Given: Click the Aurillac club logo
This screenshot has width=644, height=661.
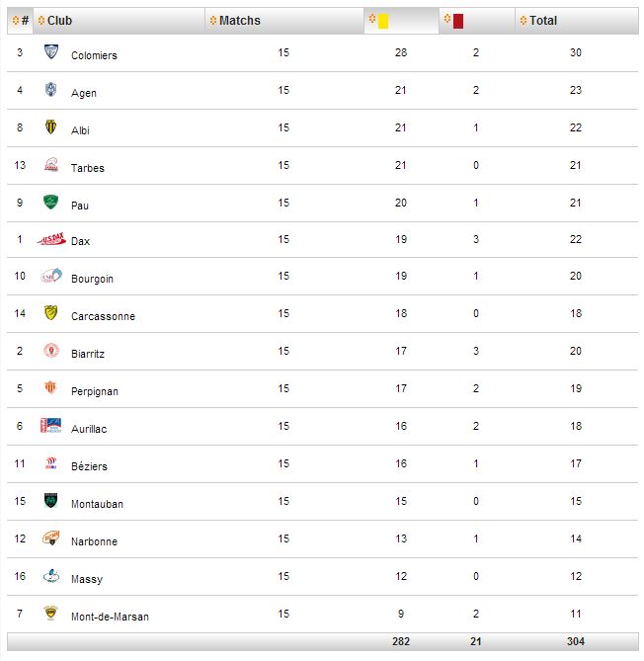Looking at the screenshot, I should point(51,425).
